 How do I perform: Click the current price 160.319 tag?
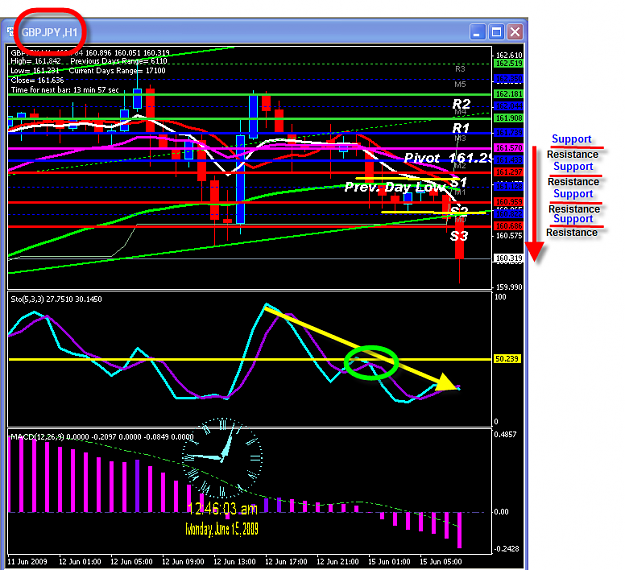[x=508, y=258]
